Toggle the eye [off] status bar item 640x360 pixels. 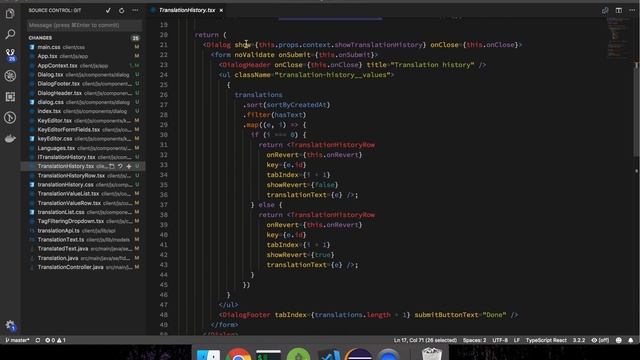pos(600,340)
